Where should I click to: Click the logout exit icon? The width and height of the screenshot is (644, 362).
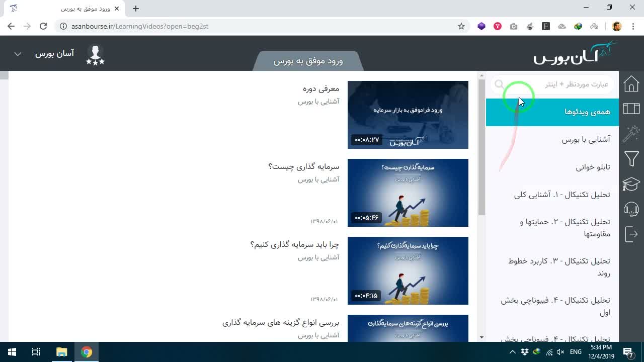pyautogui.click(x=631, y=234)
